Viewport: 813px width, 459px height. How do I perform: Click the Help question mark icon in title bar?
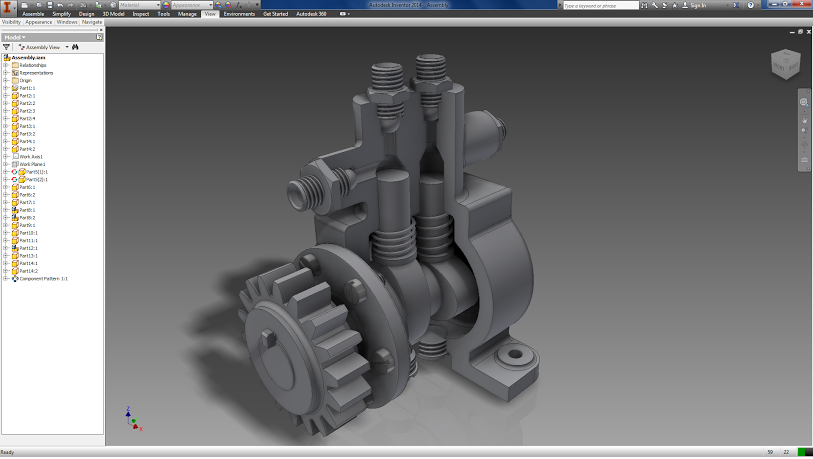point(750,5)
